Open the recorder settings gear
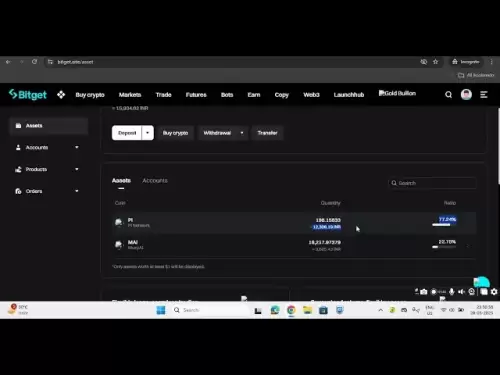 pyautogui.click(x=494, y=292)
